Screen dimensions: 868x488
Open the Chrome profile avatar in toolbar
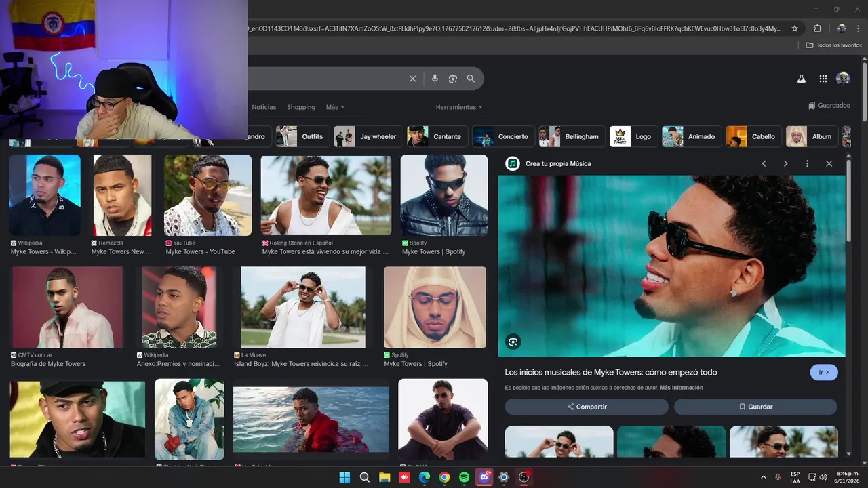(841, 28)
